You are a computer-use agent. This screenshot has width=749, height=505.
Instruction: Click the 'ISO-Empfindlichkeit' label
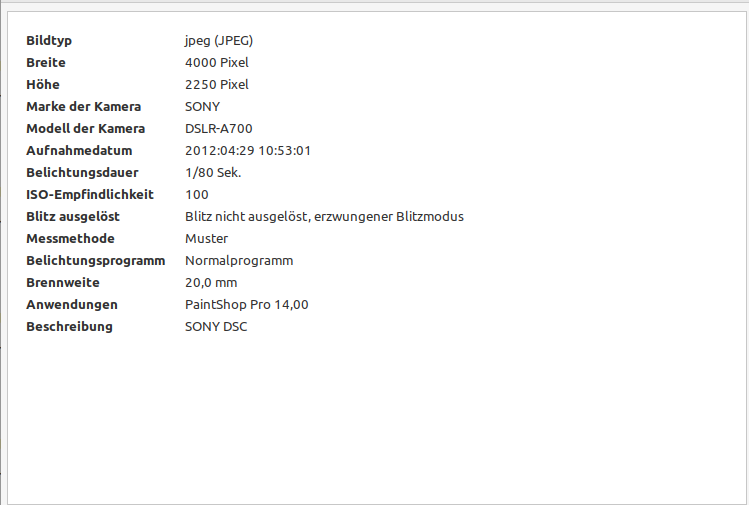(90, 195)
